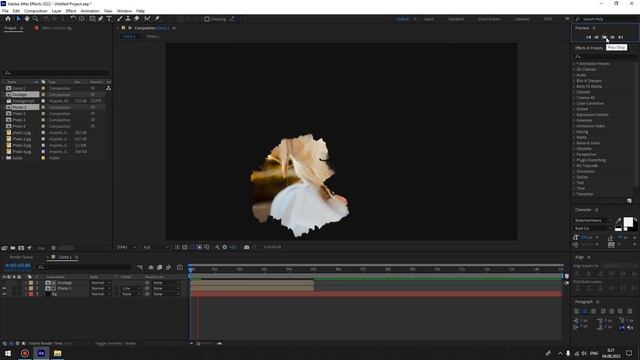
Task: Open blend mode dropdown for Footage layer
Action: tap(100, 282)
